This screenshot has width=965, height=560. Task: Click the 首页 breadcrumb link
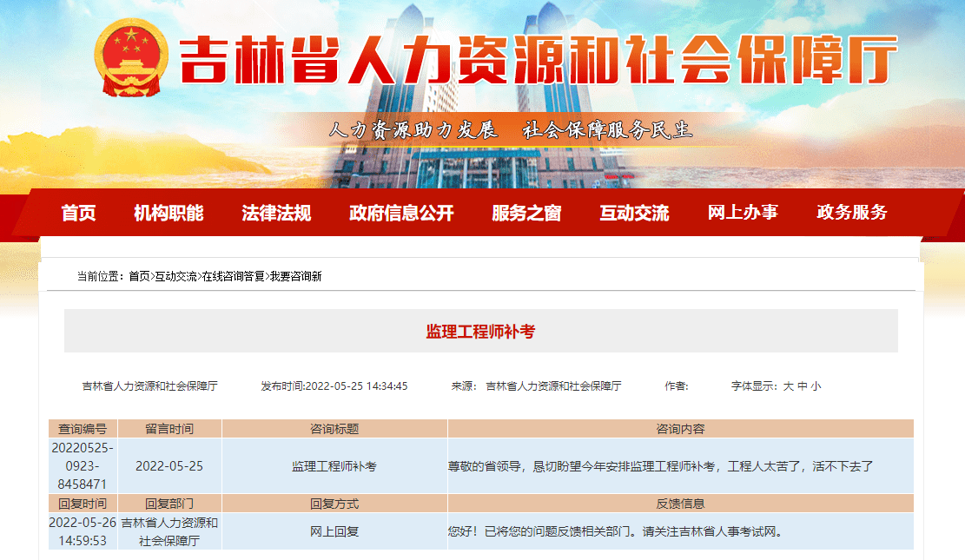point(139,276)
